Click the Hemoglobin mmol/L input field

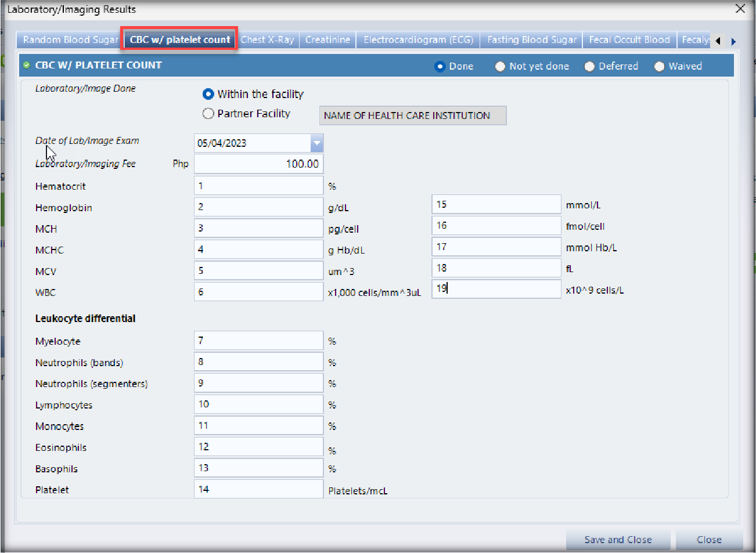point(496,204)
